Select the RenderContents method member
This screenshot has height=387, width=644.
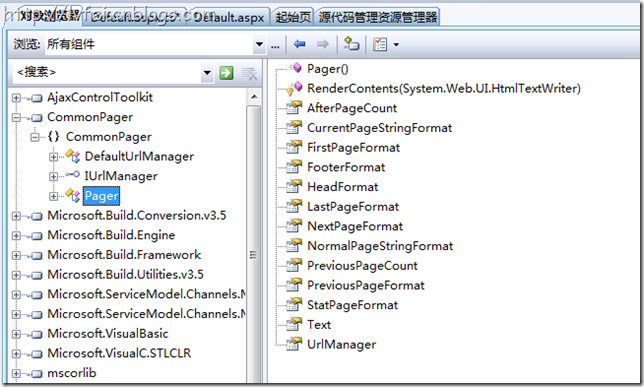point(444,88)
